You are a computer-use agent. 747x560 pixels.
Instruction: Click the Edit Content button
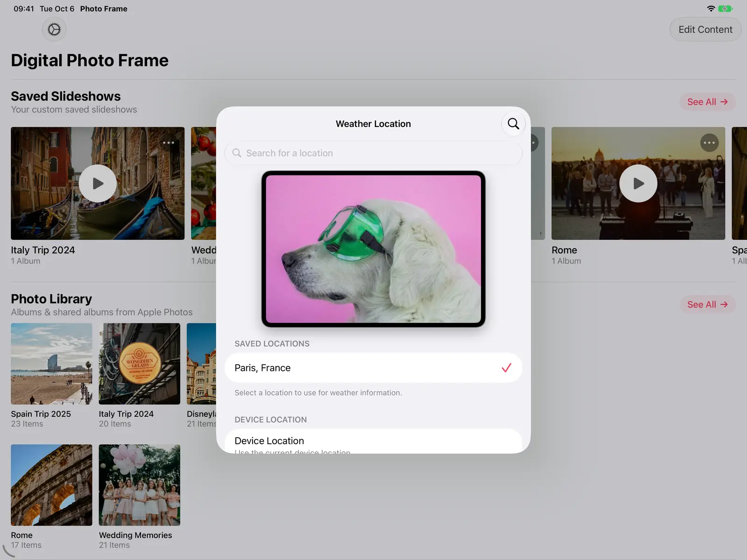point(705,29)
